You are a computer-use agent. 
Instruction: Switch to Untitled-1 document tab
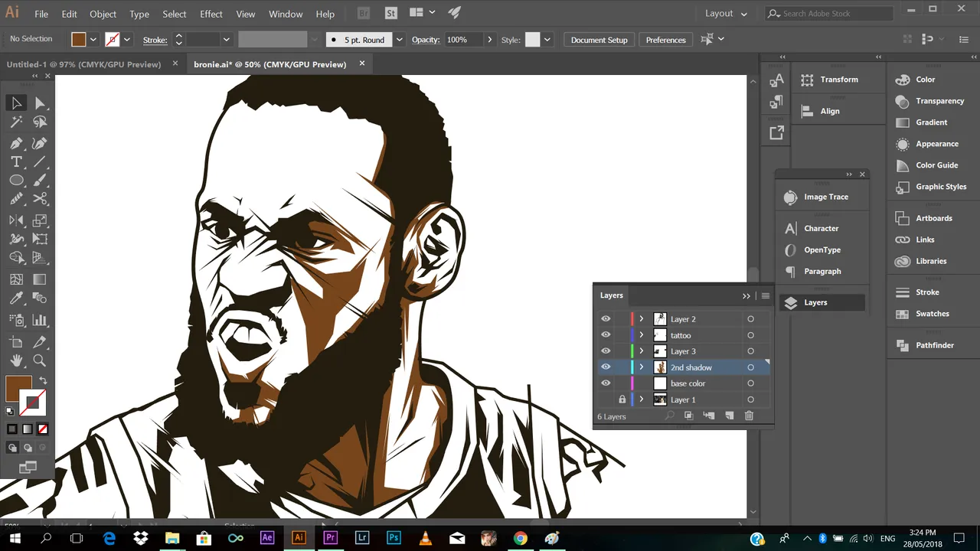[84, 64]
